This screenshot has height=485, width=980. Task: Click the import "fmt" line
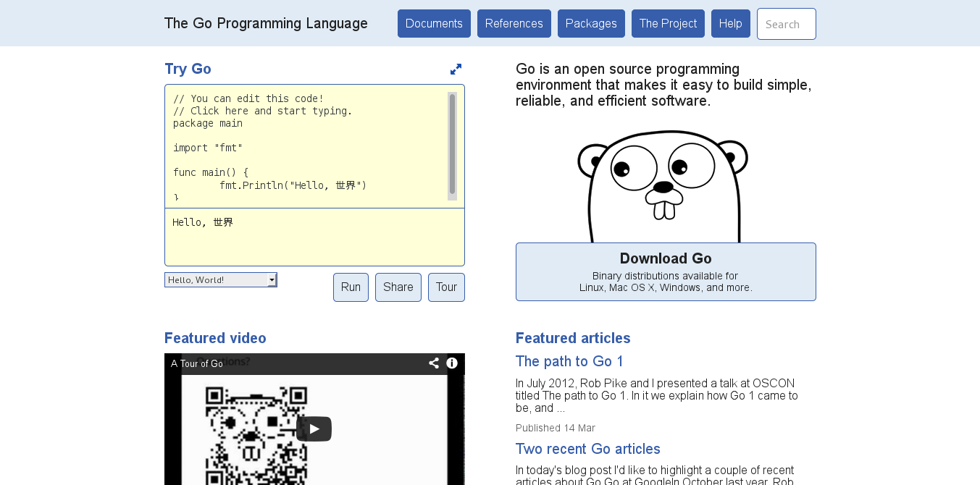point(208,148)
